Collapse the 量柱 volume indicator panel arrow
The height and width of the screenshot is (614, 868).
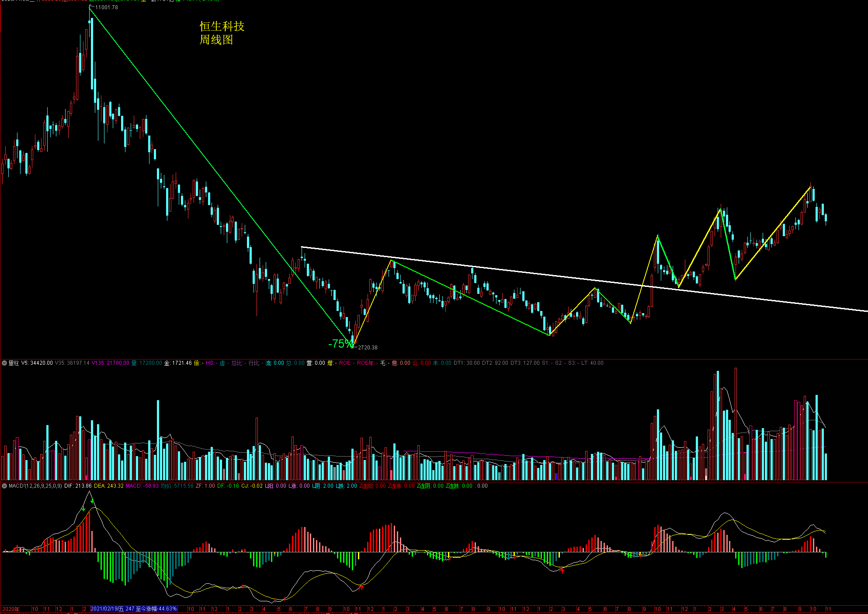pyautogui.click(x=4, y=363)
